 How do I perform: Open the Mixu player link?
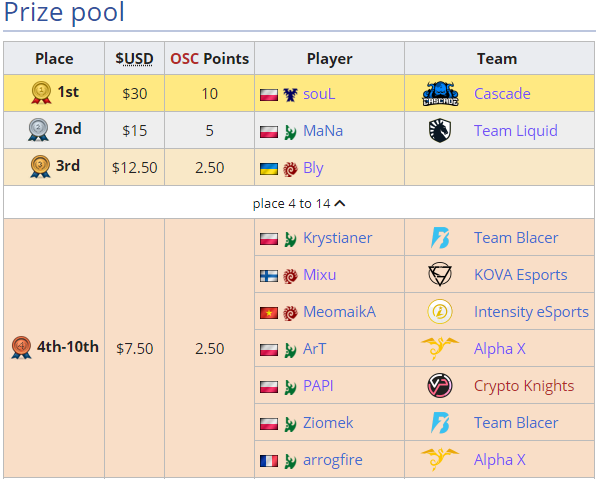tap(319, 274)
